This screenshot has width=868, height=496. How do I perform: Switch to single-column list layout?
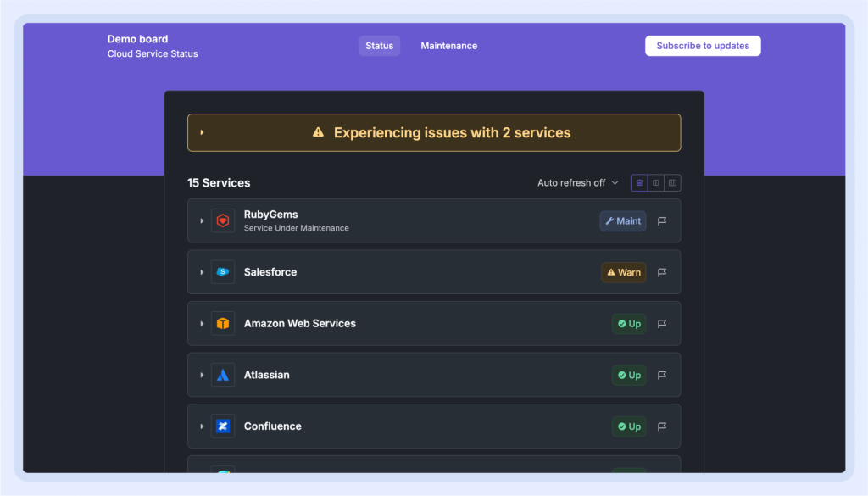point(639,183)
